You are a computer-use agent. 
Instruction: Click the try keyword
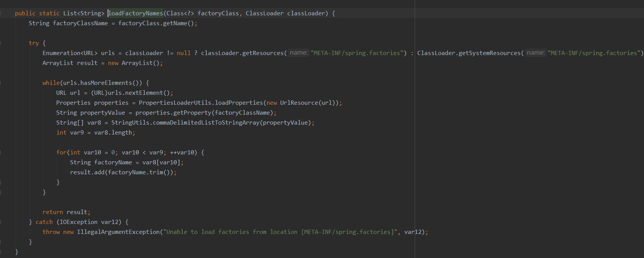click(x=34, y=43)
